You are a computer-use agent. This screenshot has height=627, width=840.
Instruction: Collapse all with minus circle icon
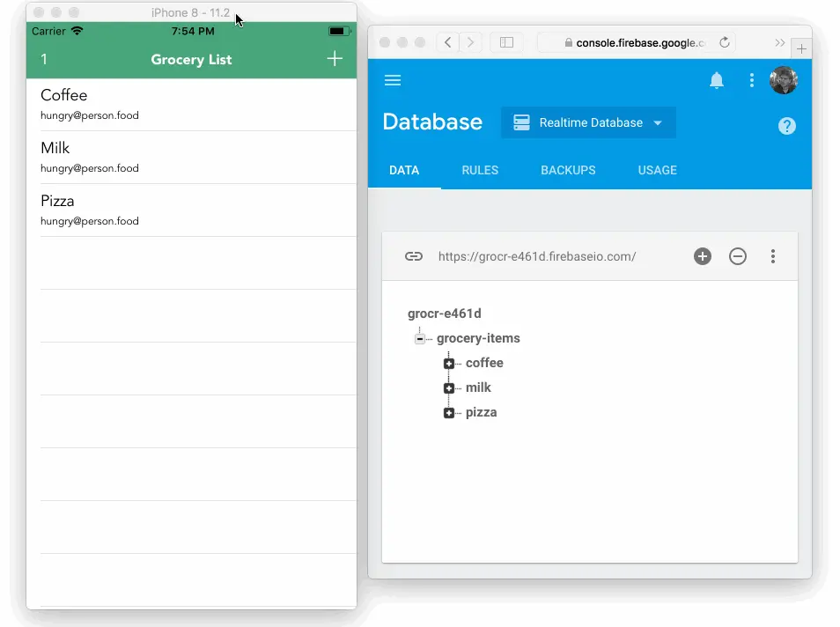pyautogui.click(x=738, y=256)
